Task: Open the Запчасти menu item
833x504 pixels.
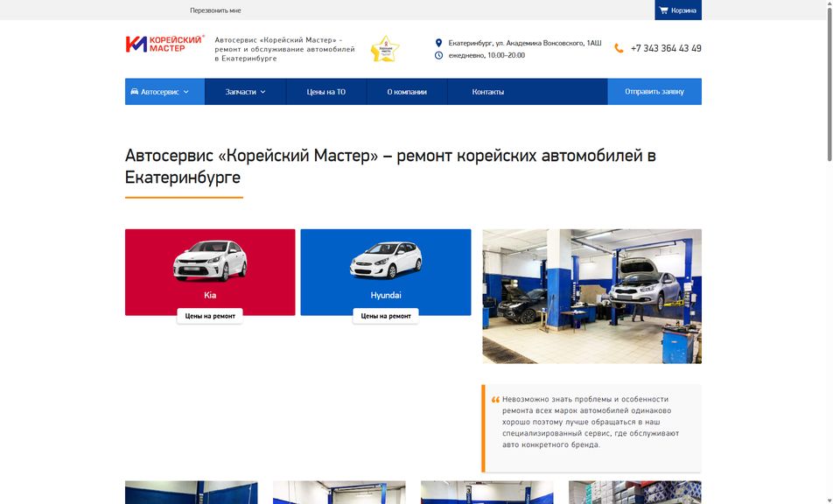Action: coord(245,91)
